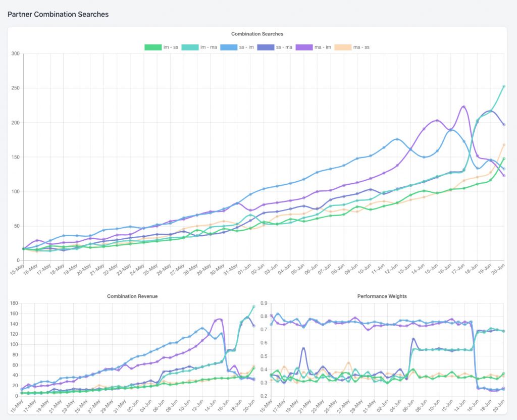The width and height of the screenshot is (517, 420).
Task: Click the green 'im - ss' legend swatch
Action: coord(152,47)
